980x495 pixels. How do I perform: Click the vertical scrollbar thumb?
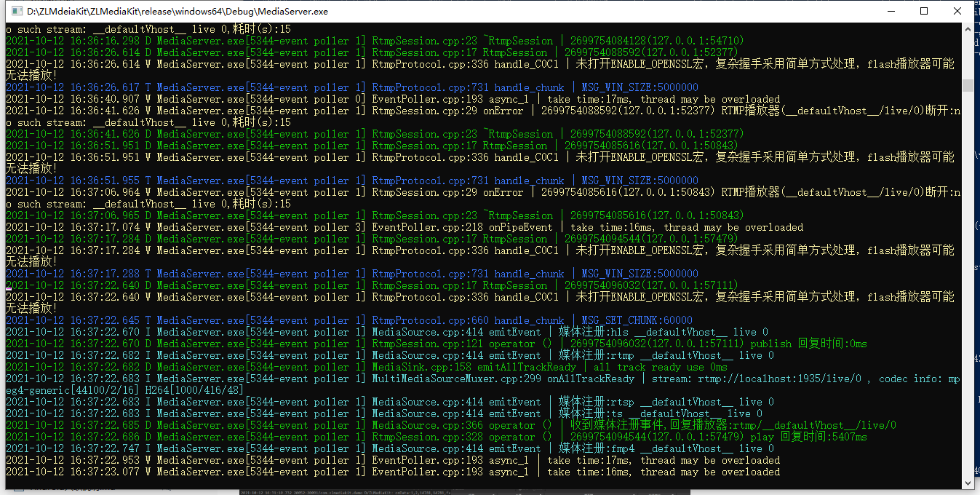click(968, 86)
